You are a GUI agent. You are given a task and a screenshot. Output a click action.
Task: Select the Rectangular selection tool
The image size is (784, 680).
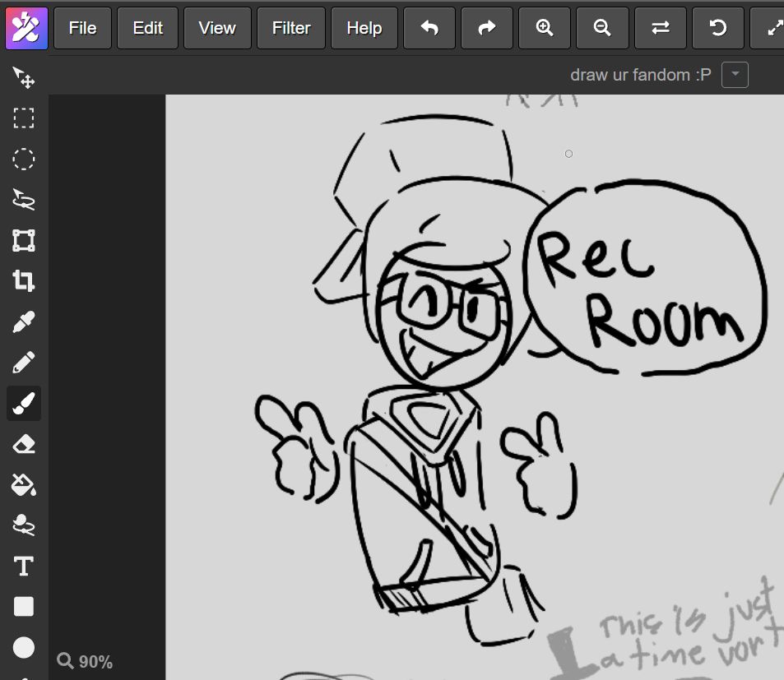(x=24, y=118)
